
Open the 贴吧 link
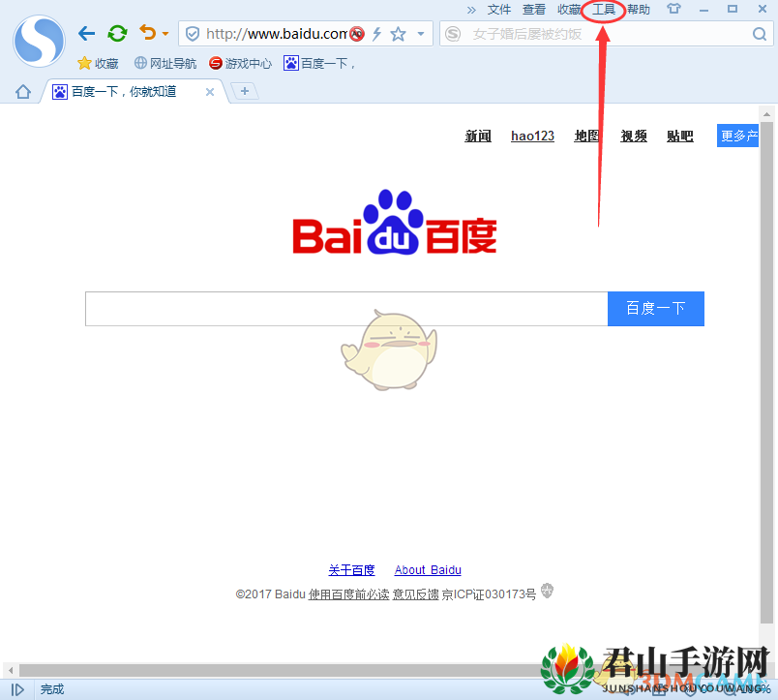point(679,136)
